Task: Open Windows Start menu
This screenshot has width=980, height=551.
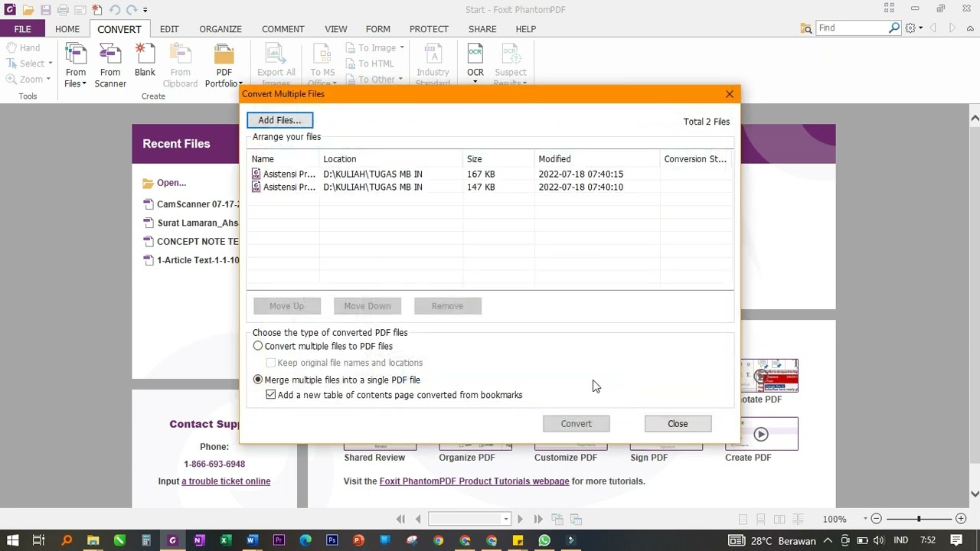Action: coord(12,540)
